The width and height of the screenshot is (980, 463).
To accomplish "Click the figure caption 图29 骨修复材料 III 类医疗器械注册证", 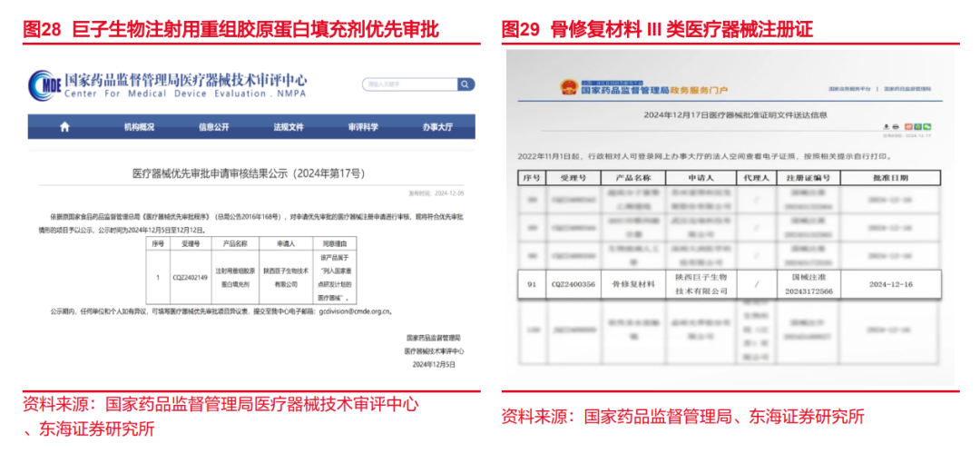I will [x=656, y=29].
